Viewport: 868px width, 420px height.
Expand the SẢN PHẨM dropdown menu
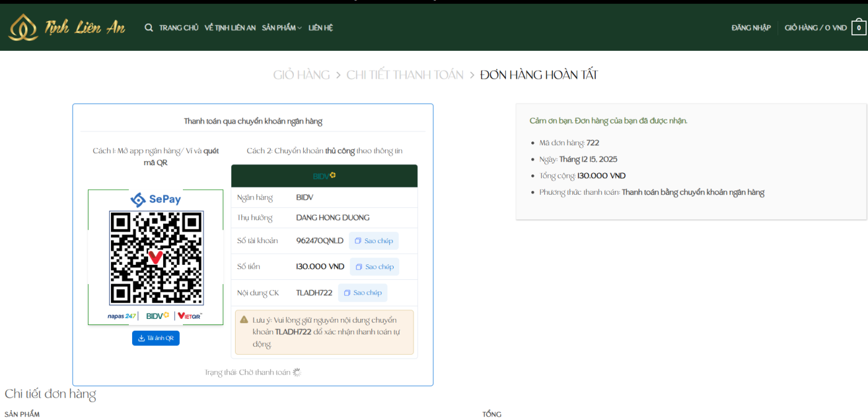[x=281, y=28]
